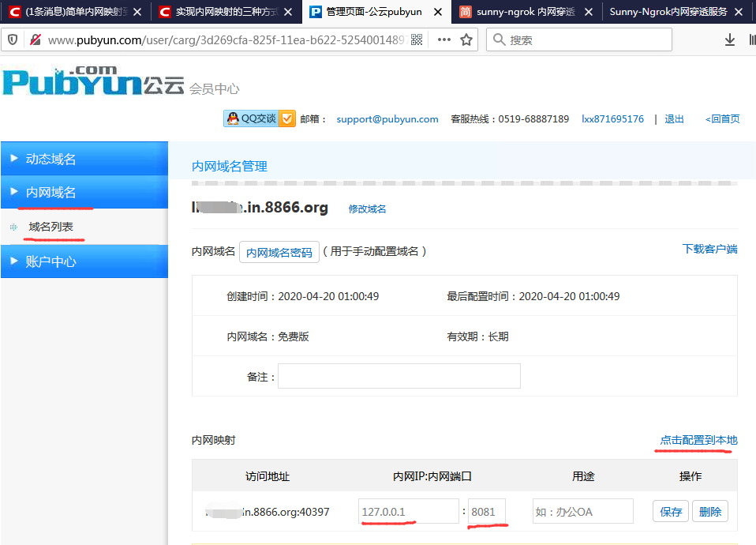Click the 访问地址 column header

pyautogui.click(x=268, y=476)
